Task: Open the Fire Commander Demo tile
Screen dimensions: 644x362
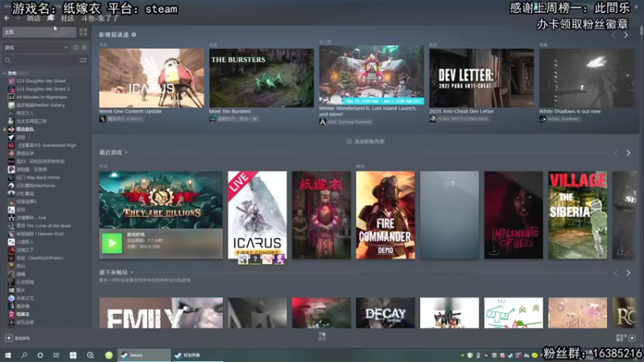Action: tap(386, 215)
